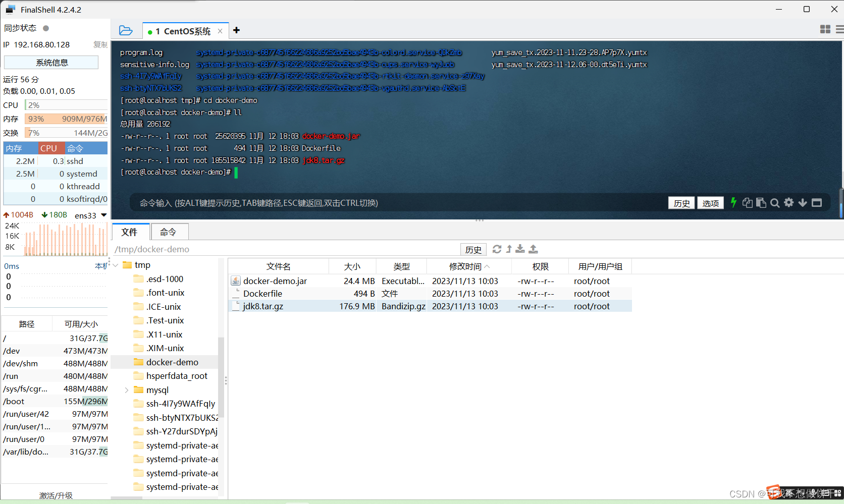
Task: Select Dockerfile in file list
Action: coord(430,294)
